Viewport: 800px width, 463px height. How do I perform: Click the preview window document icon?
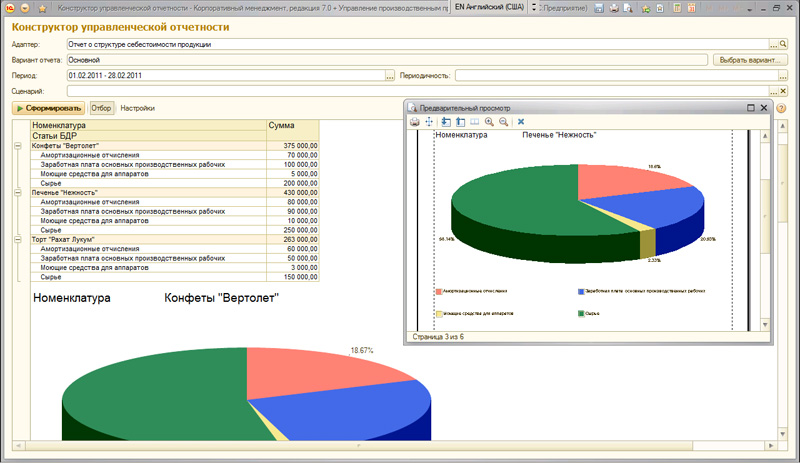tap(412, 108)
